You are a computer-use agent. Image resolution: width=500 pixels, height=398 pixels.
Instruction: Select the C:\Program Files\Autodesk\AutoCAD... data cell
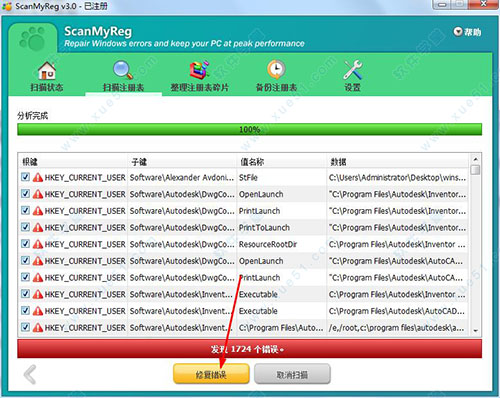397,311
